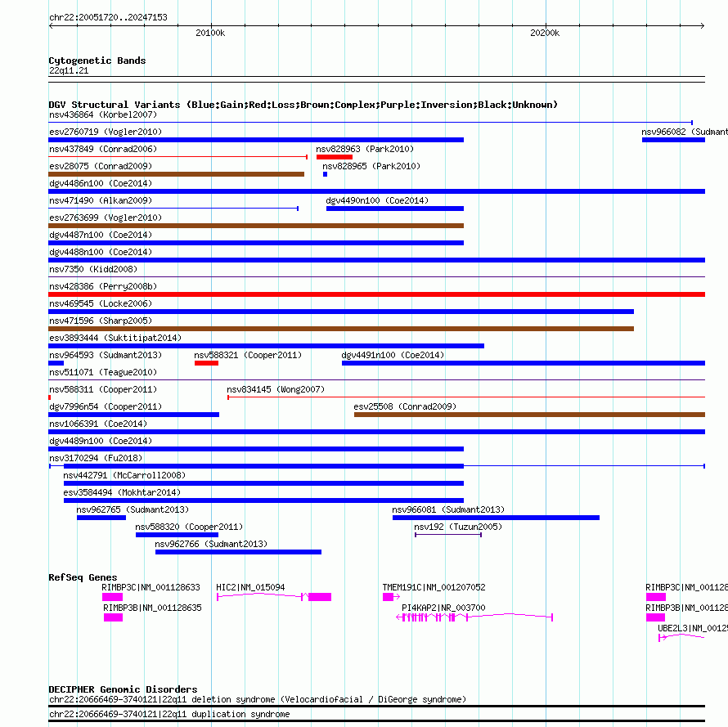Open the 22q11 deletion syndrome entry
Screen dimensions: 728x727
(257, 700)
